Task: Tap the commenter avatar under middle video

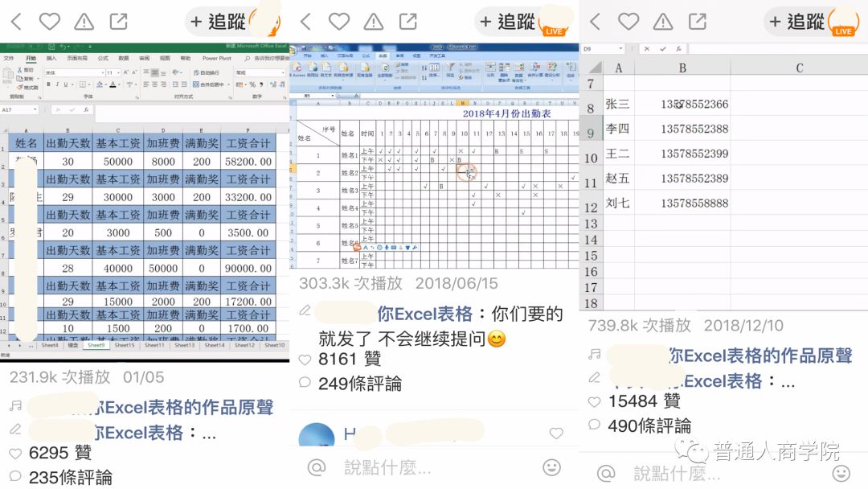Action: click(x=317, y=434)
